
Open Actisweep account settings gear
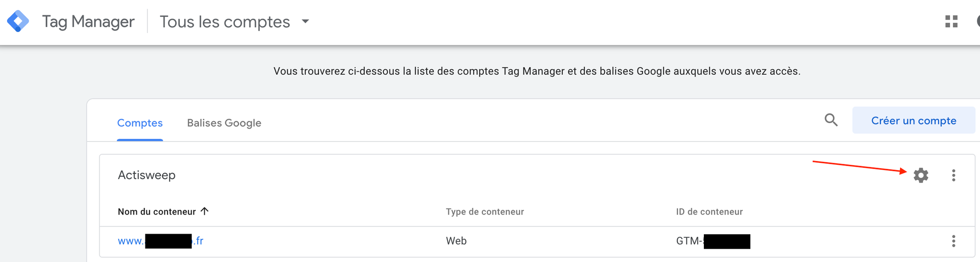click(x=921, y=175)
